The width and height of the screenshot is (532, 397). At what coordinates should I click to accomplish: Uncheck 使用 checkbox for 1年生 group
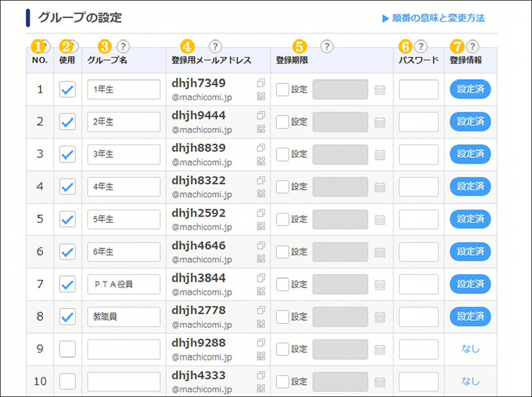coord(68,90)
